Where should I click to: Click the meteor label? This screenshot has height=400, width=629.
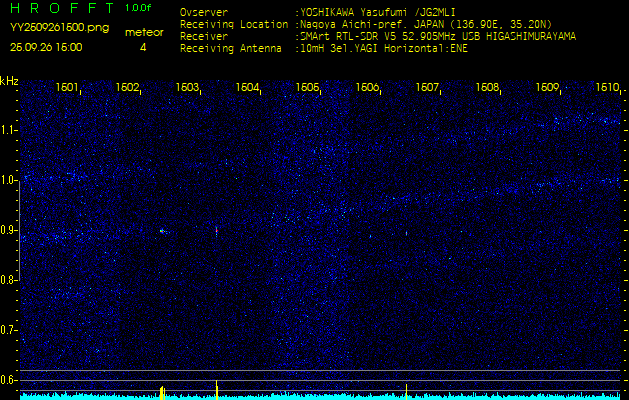click(x=144, y=33)
